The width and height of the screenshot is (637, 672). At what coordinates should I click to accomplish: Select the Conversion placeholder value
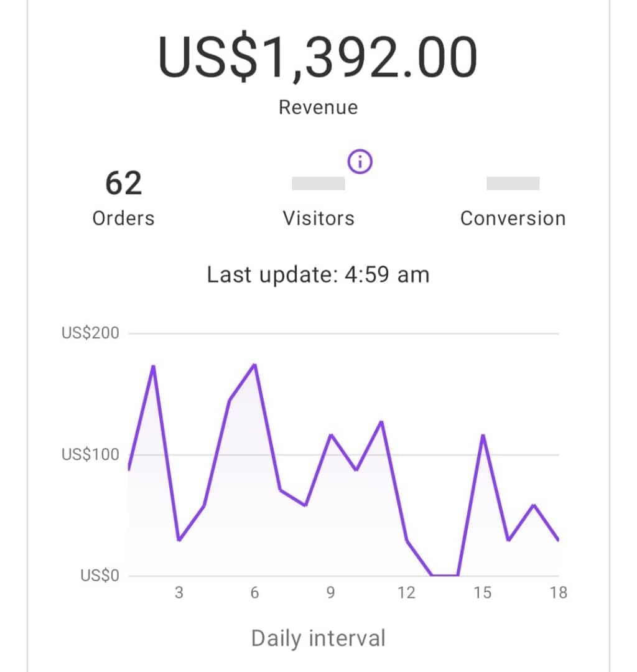tap(513, 183)
